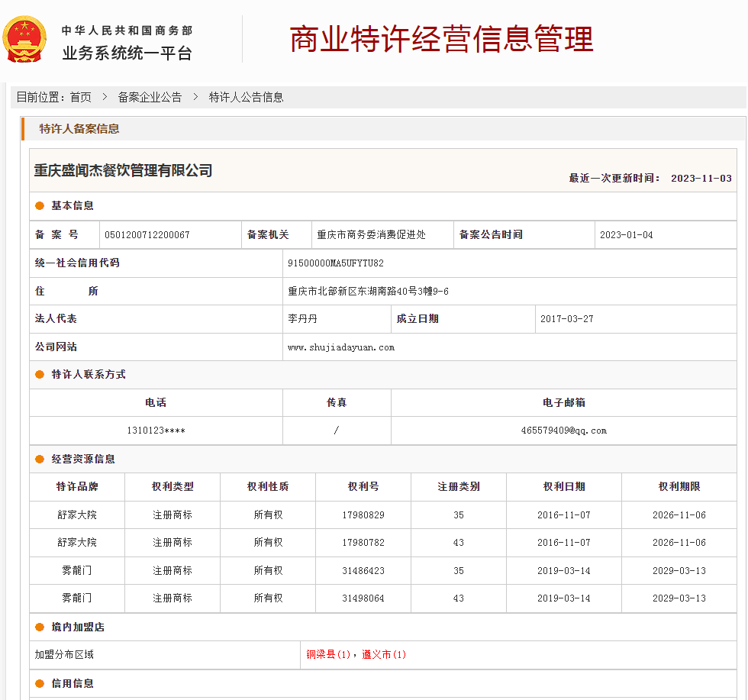
Task: Click the 电子邮箱 column header
Action: click(x=564, y=403)
